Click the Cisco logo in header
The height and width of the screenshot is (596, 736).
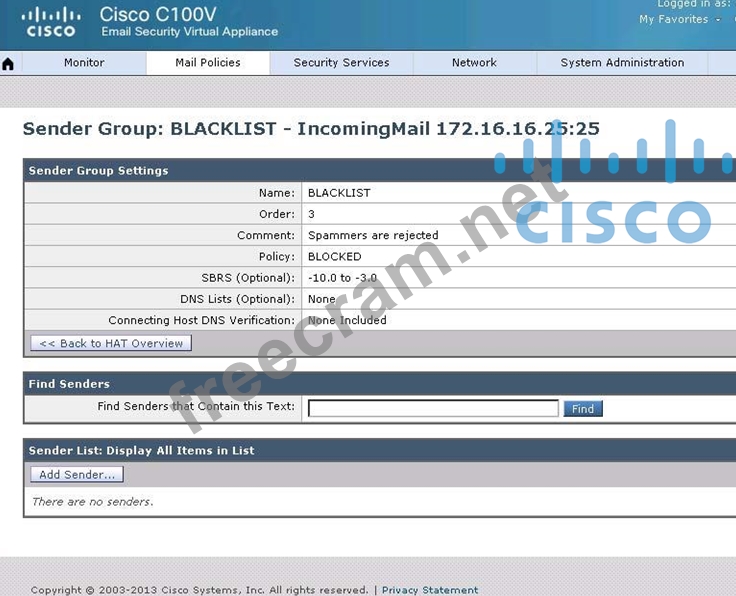click(51, 21)
